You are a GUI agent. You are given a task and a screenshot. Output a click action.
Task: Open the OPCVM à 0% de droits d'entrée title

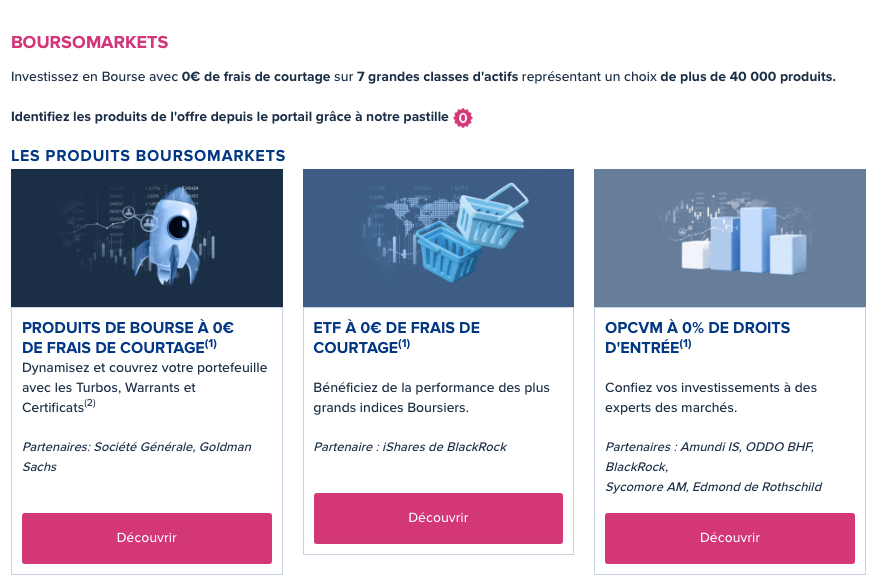click(x=697, y=337)
